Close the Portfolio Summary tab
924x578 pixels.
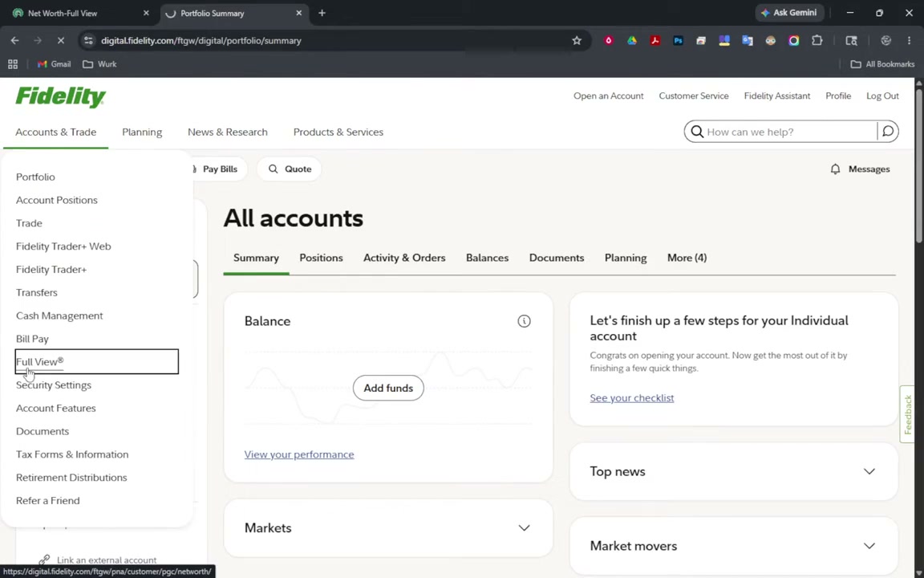point(298,13)
